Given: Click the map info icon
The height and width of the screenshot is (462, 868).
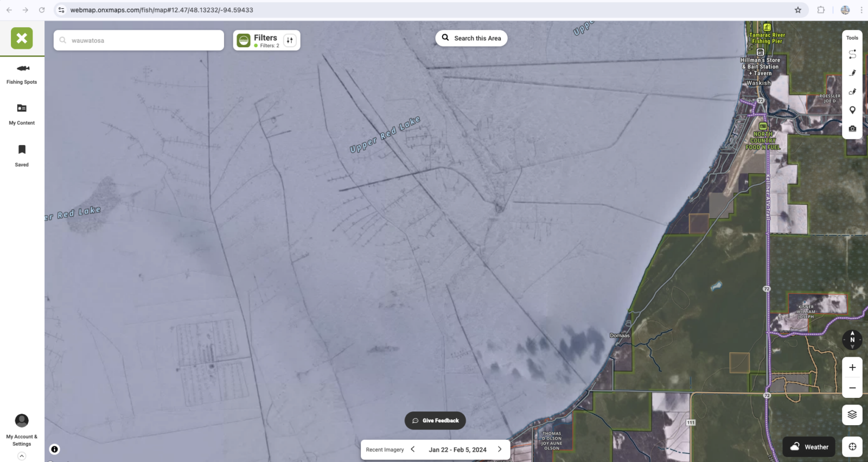Looking at the screenshot, I should pos(54,449).
